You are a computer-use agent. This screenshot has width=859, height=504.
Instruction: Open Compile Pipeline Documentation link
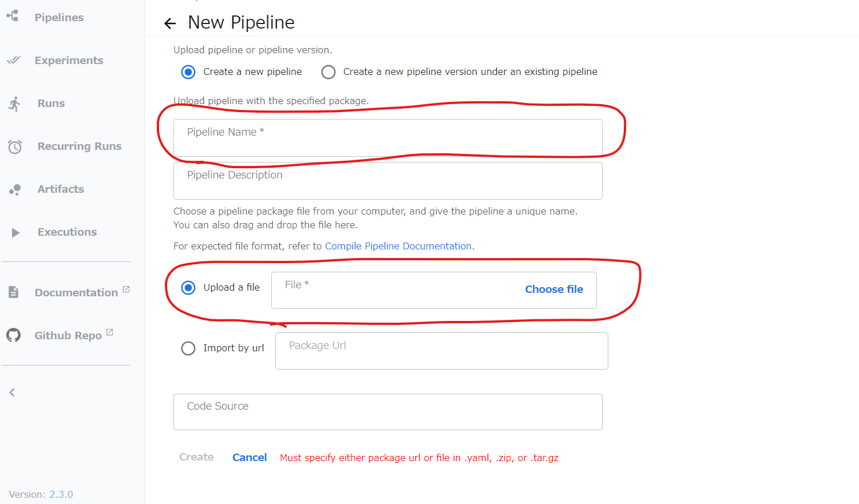click(398, 245)
